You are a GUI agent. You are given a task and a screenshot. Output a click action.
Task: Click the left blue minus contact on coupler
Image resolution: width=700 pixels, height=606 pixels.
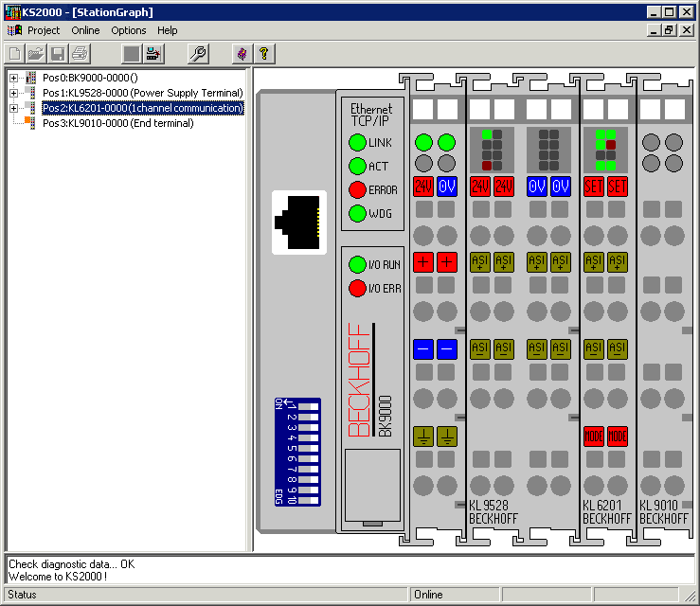(423, 349)
